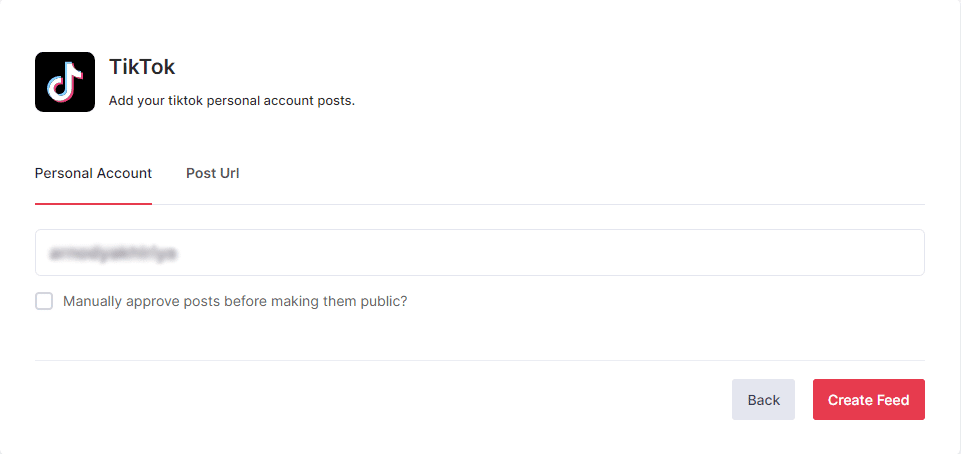Click the black TikTok app icon
Screen dimensions: 961x454
65,82
